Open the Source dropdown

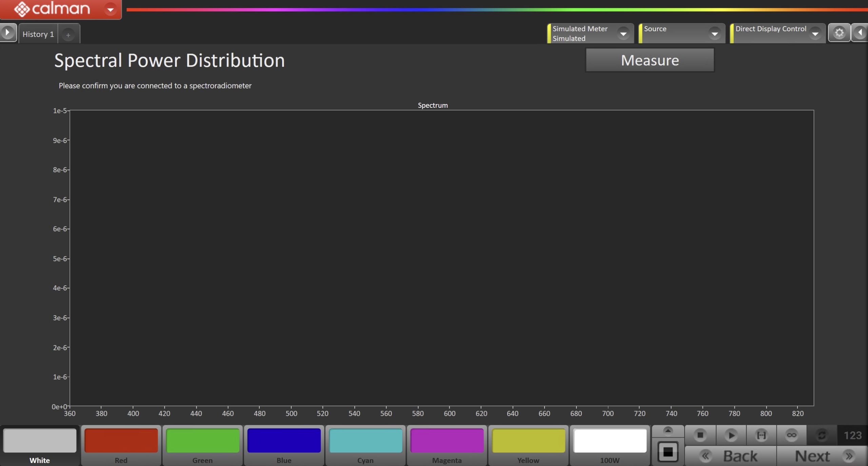click(x=714, y=34)
